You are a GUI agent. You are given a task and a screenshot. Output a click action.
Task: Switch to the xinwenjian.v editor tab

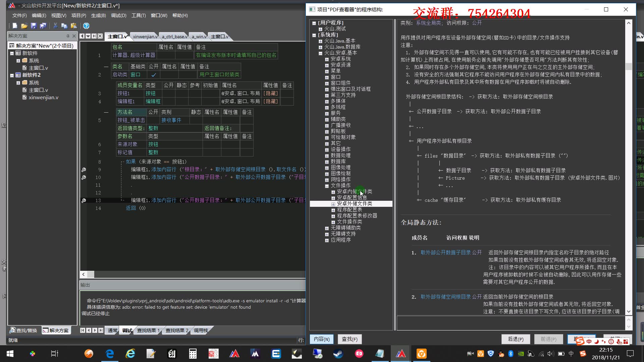coord(145,37)
